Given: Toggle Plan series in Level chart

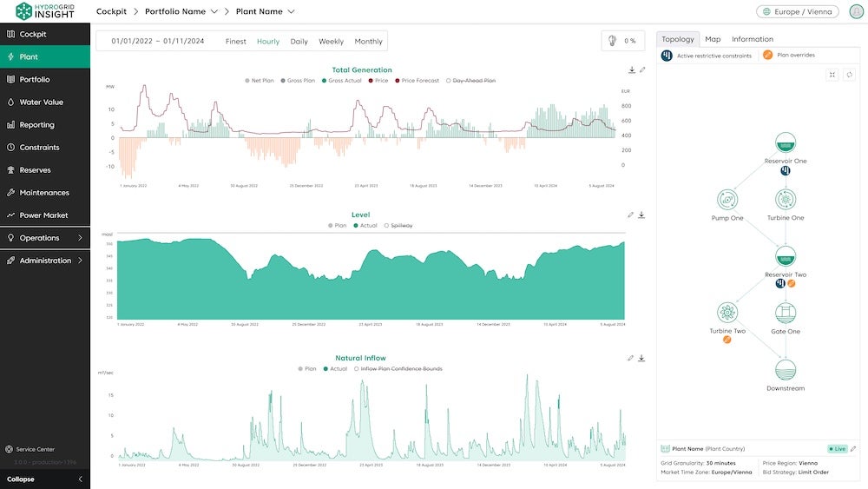Looking at the screenshot, I should point(337,226).
